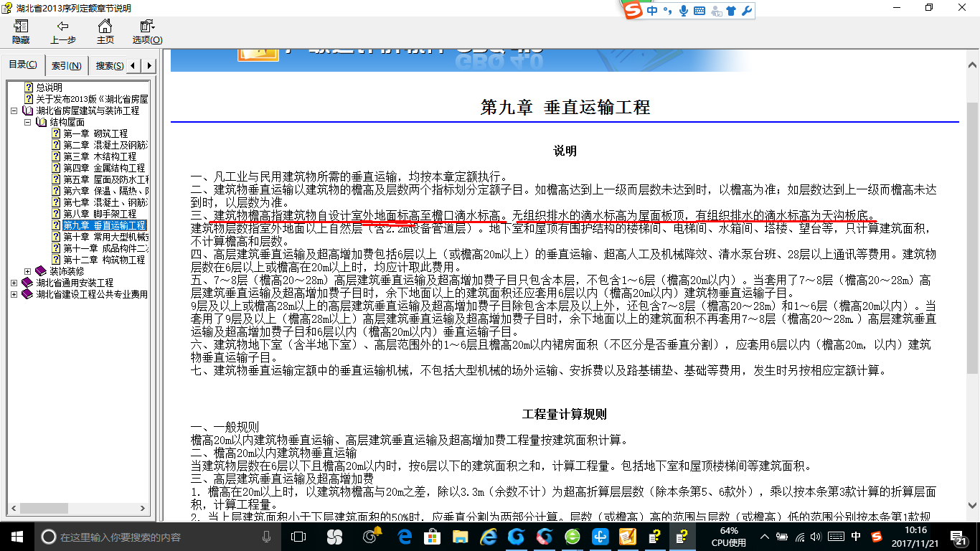
Task: Select 第三章 木结构工程 topic
Action: coord(100,156)
